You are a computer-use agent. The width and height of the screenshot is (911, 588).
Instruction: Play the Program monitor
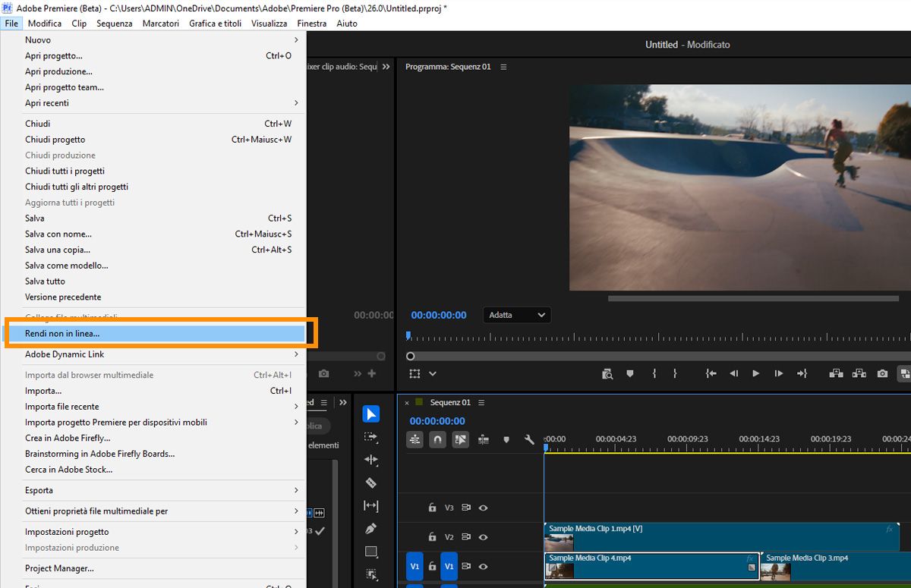[x=755, y=373]
